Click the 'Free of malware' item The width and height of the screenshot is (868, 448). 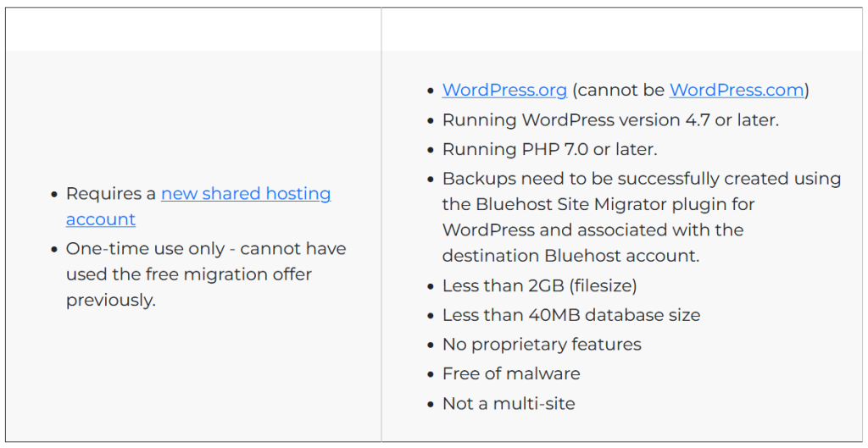(511, 373)
